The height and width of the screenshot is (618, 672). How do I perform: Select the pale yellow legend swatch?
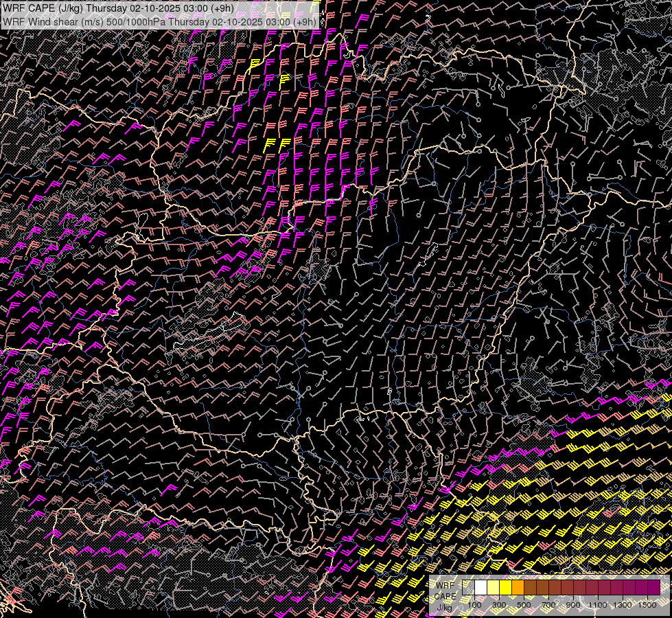coord(493,588)
